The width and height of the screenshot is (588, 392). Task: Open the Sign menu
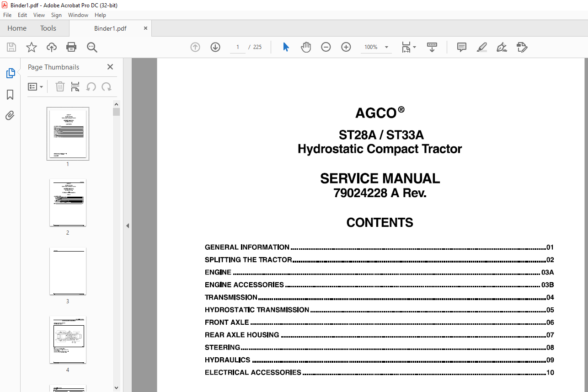[x=56, y=15]
